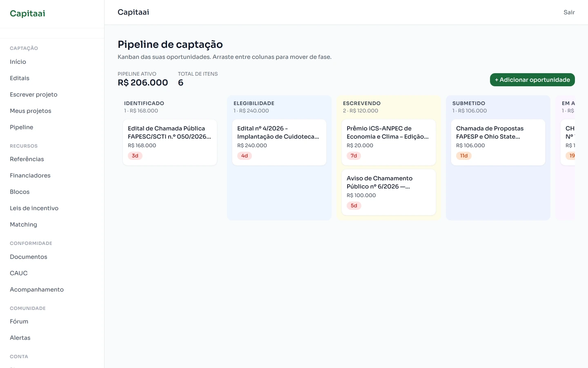The height and width of the screenshot is (368, 588).
Task: Open the Edital nº 4/2026 Cuidoteca card
Action: point(279,142)
